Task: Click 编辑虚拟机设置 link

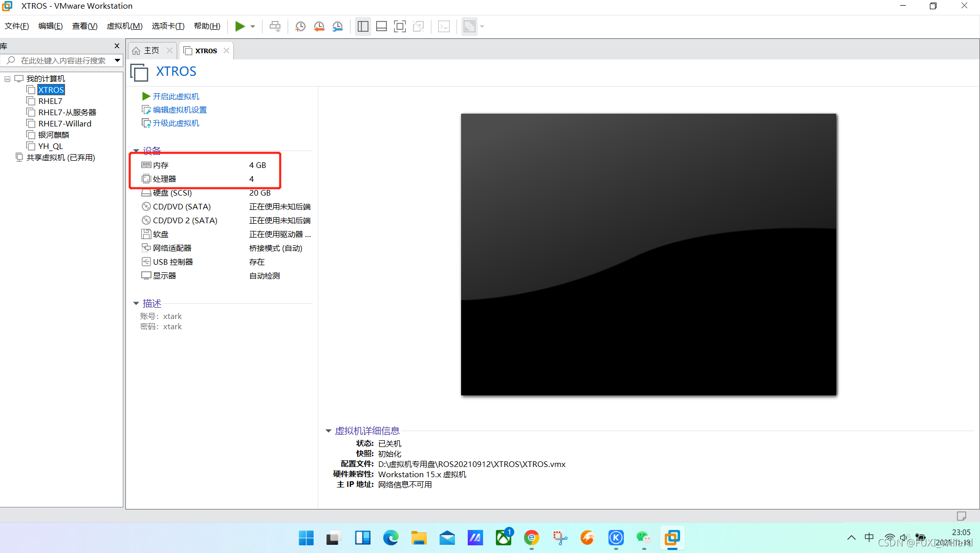Action: 180,110
